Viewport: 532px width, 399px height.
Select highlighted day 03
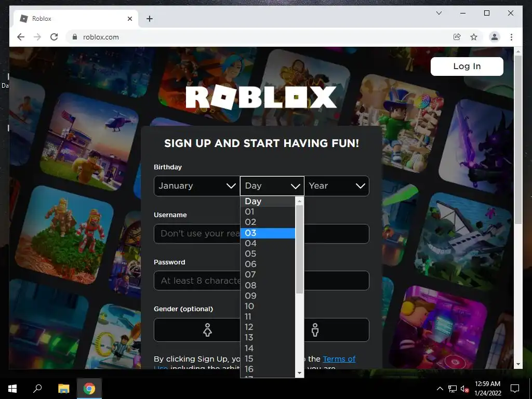click(x=268, y=233)
